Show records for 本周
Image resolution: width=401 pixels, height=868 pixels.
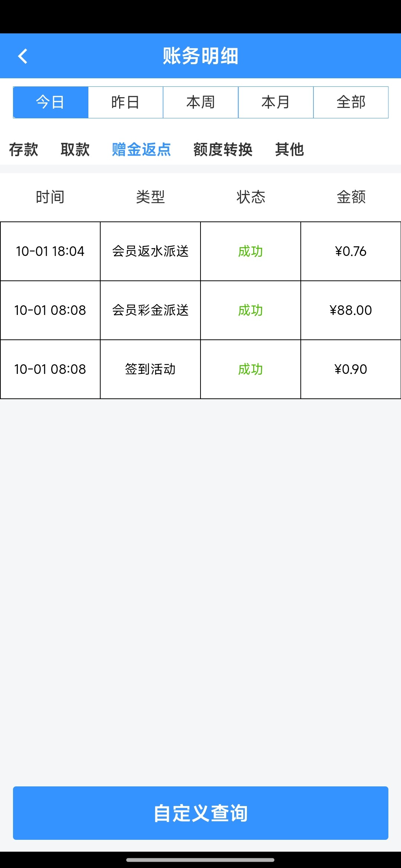(x=200, y=102)
